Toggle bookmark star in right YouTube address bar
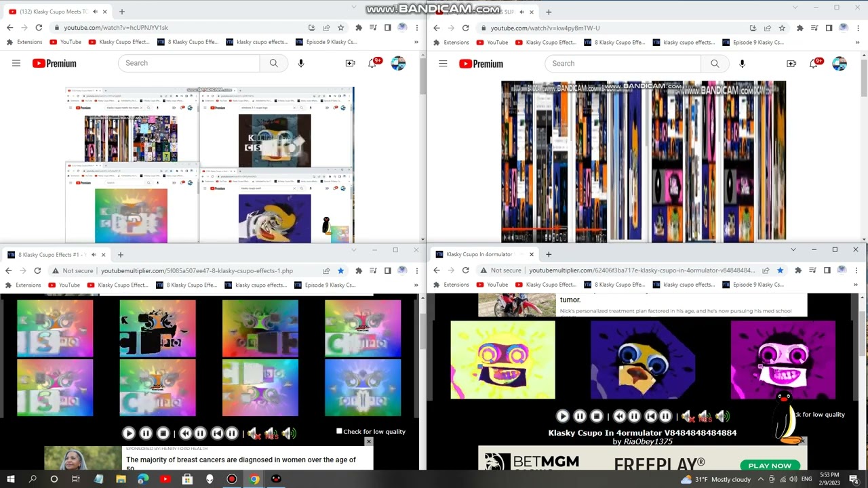The image size is (868, 488). 782,28
